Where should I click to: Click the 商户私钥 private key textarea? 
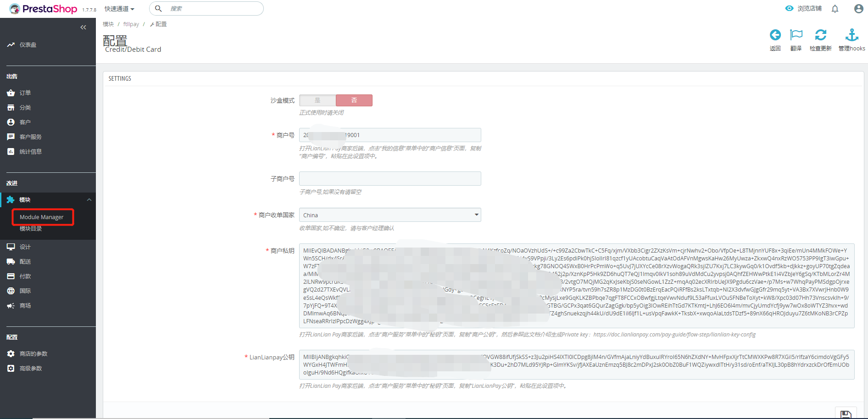pyautogui.click(x=577, y=286)
